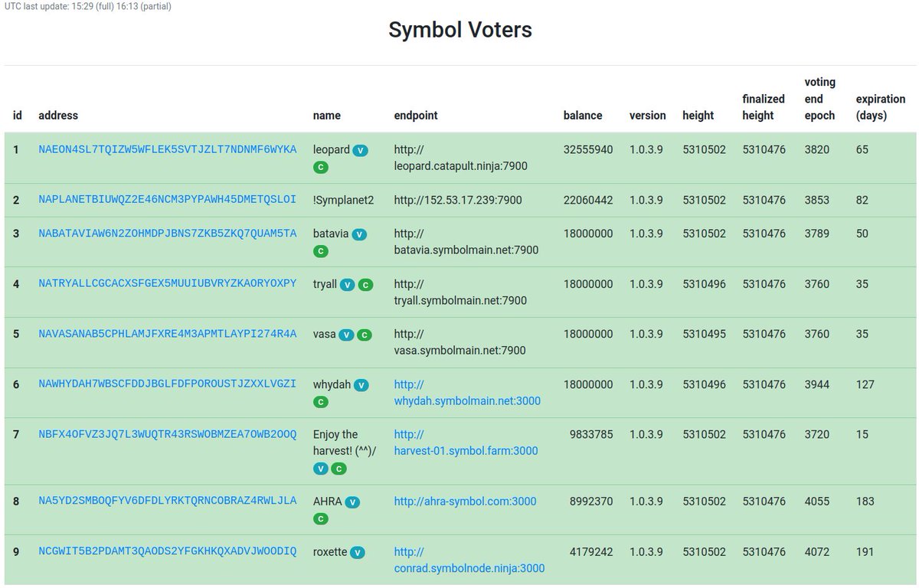The height and width of the screenshot is (588, 919).
Task: Open address NAVASANAB5CPHLAMJFXRE4M3APMTLAYPI274R4A
Action: (168, 334)
